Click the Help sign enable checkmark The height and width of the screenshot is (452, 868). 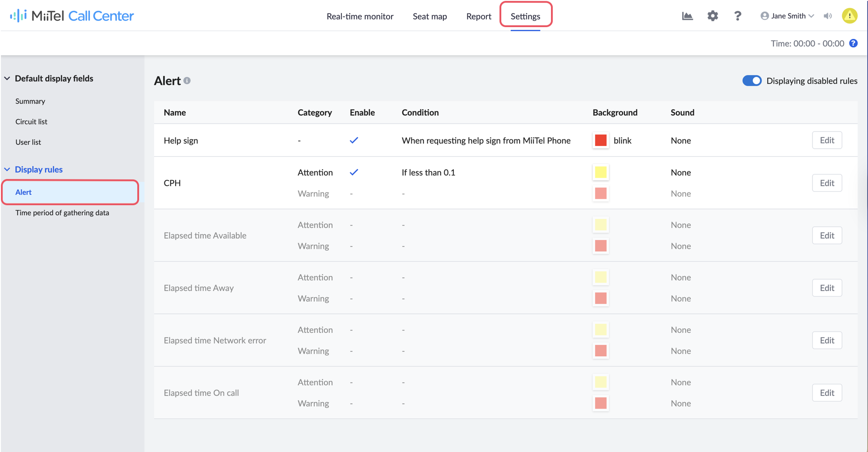354,140
